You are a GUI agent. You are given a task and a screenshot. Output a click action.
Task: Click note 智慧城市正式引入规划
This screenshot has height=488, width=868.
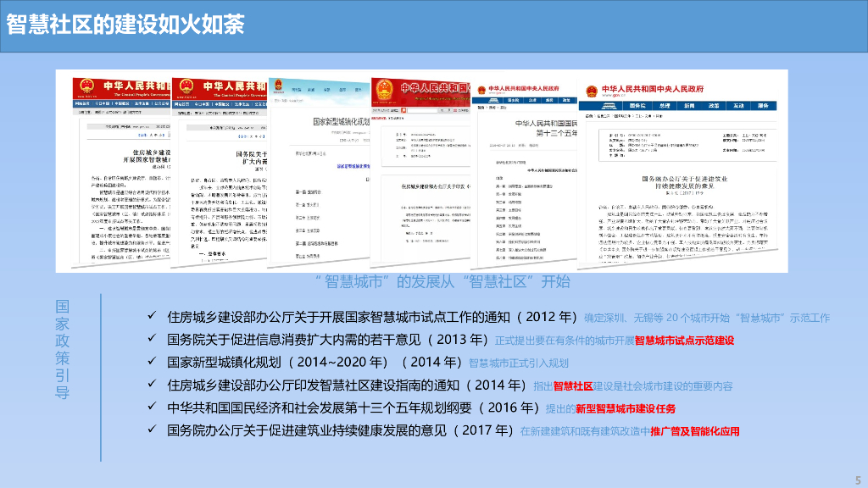click(519, 363)
